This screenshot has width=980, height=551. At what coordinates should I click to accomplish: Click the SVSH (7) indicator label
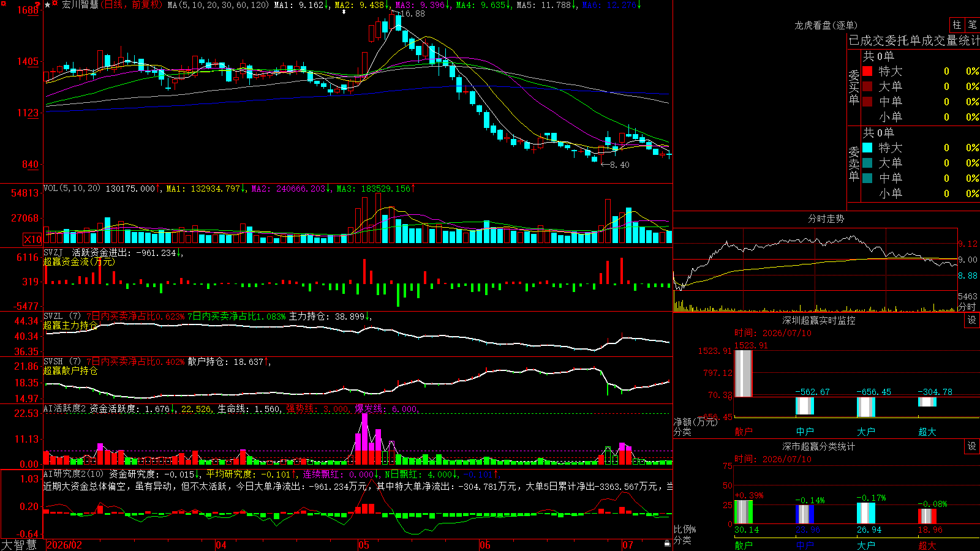(x=62, y=362)
